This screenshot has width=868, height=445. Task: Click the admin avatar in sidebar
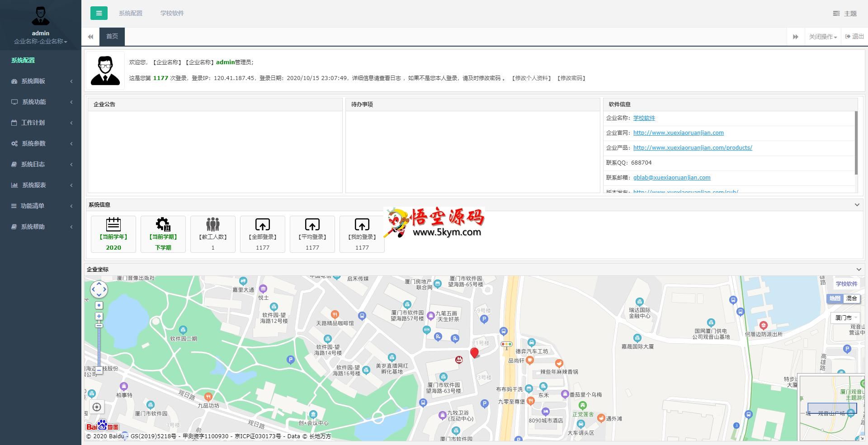coord(41,16)
